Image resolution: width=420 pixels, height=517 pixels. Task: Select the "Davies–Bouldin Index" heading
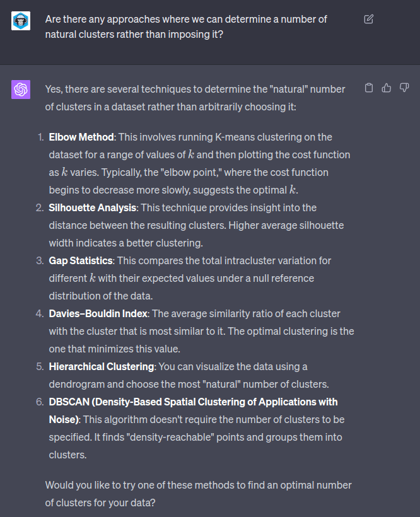(x=98, y=313)
